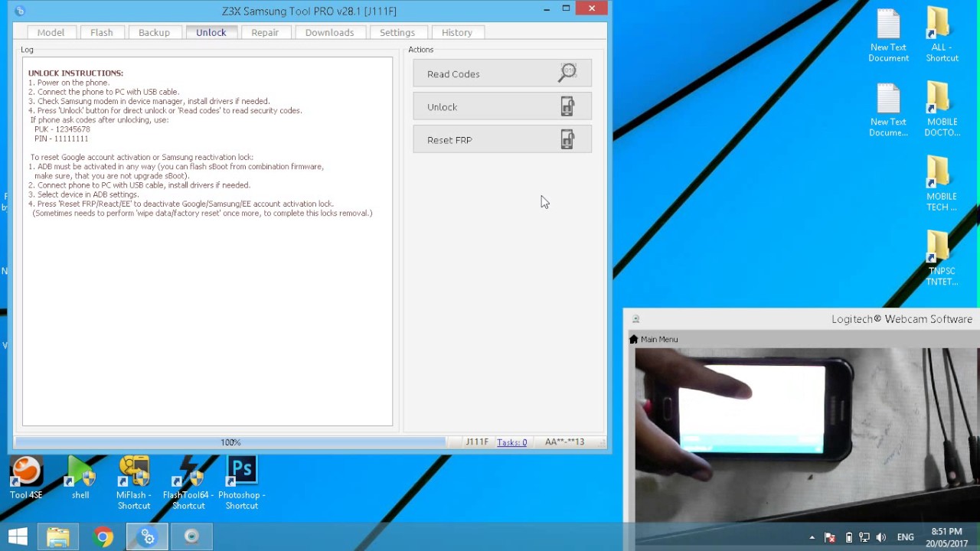Switch to the Flash tab

(101, 32)
